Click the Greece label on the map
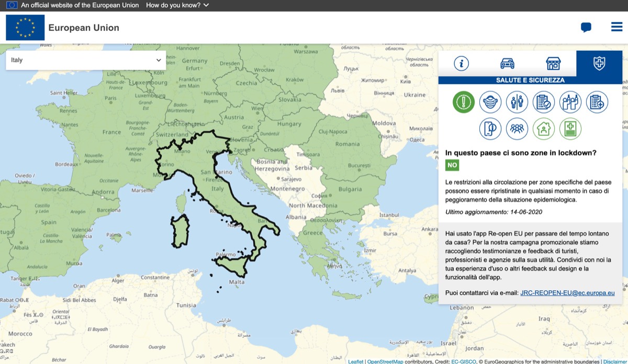The image size is (628, 364). pyautogui.click(x=313, y=233)
